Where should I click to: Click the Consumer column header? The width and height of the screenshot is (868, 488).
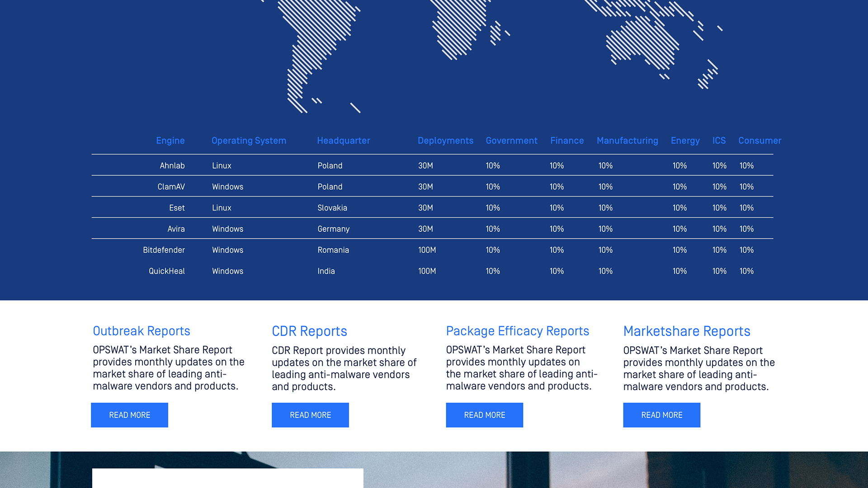click(759, 141)
